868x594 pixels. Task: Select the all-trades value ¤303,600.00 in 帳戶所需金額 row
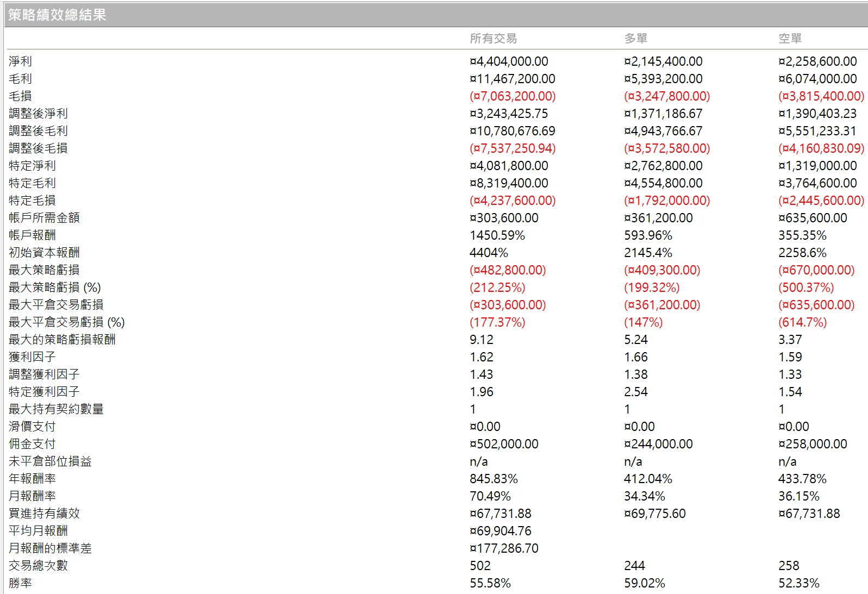coord(504,218)
